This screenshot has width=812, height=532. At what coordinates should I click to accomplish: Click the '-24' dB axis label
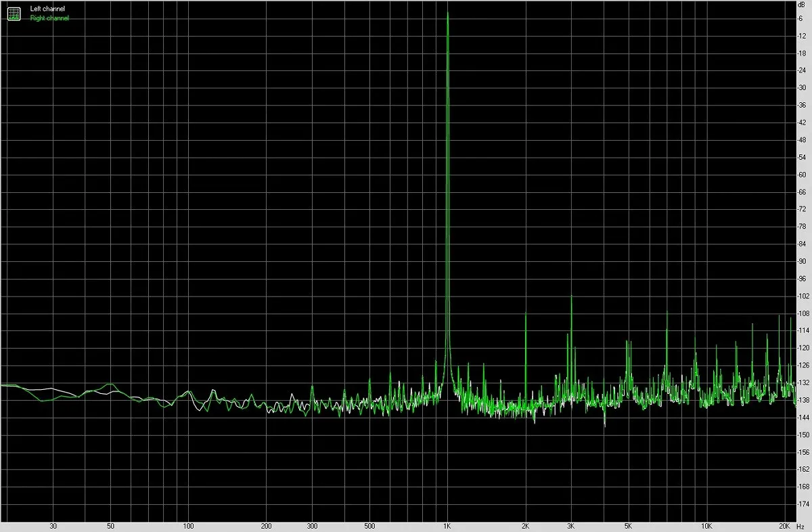point(803,70)
